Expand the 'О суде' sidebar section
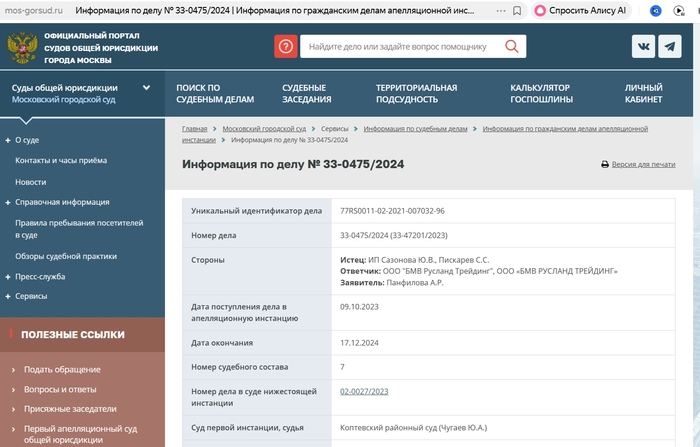This screenshot has width=700, height=447. pyautogui.click(x=8, y=141)
